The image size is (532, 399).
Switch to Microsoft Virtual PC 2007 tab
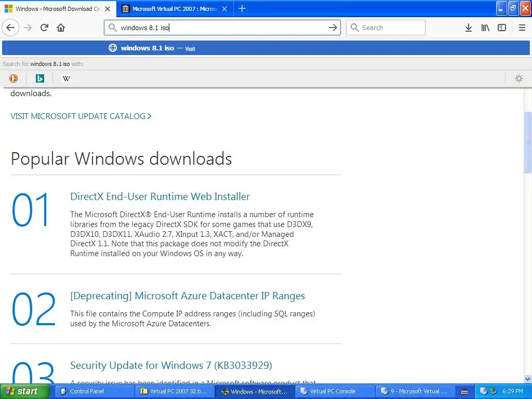175,9
